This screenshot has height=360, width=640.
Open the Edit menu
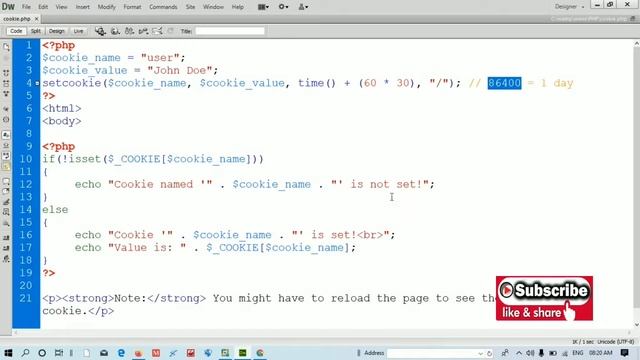(43, 7)
